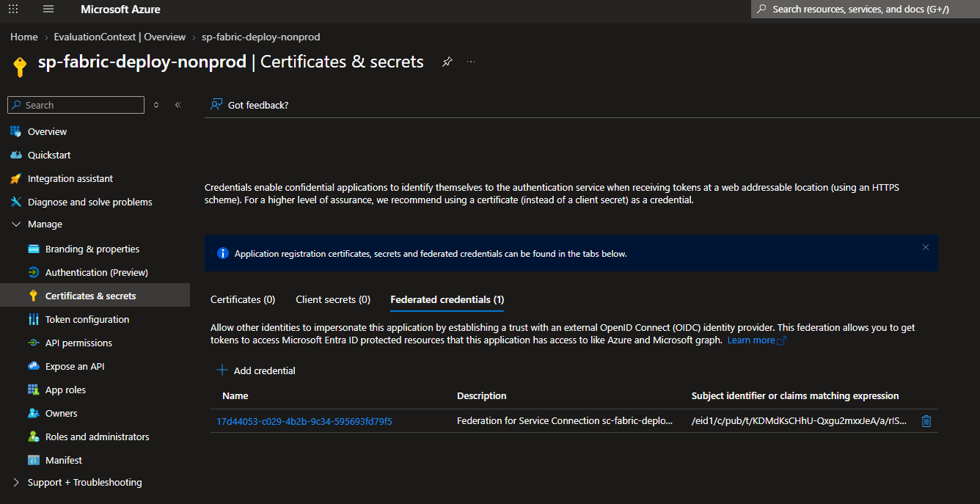
Task: Click the Subject identifier column header
Action: (795, 395)
